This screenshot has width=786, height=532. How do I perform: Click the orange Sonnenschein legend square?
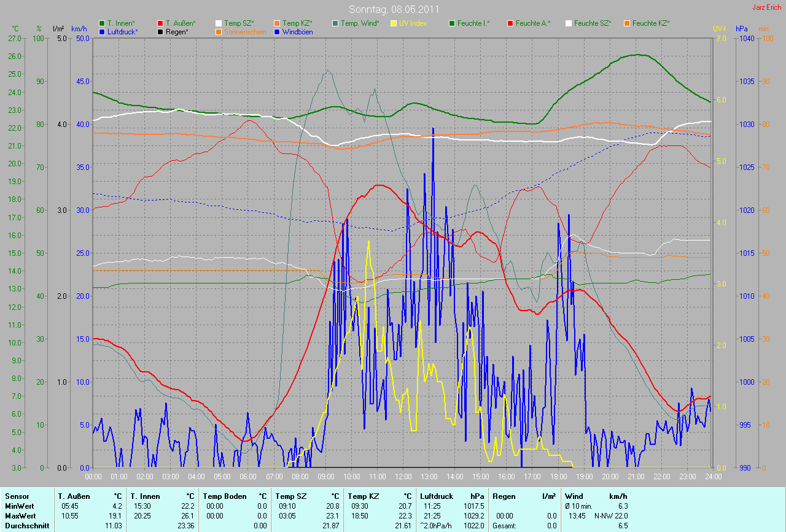(219, 31)
